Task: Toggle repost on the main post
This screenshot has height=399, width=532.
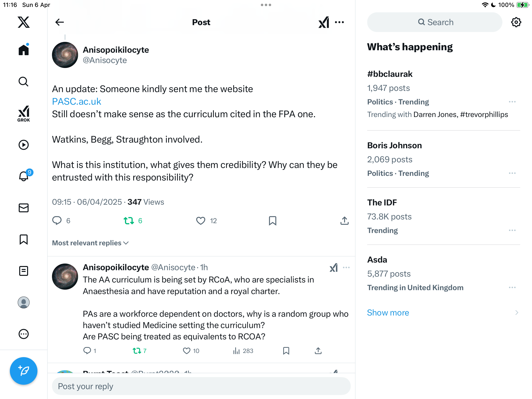Action: click(x=129, y=221)
